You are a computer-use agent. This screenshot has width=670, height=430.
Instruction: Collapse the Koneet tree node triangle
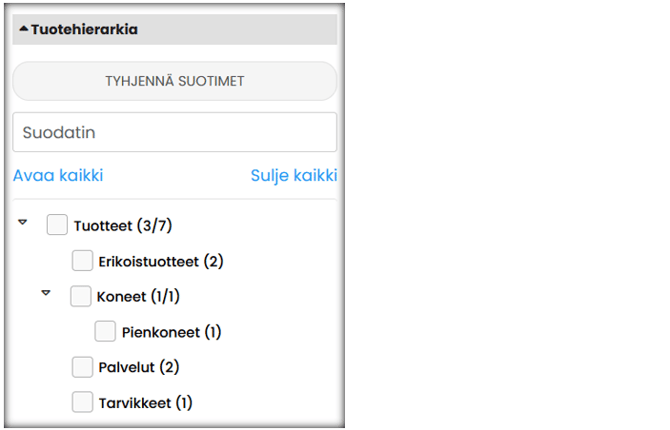(45, 294)
